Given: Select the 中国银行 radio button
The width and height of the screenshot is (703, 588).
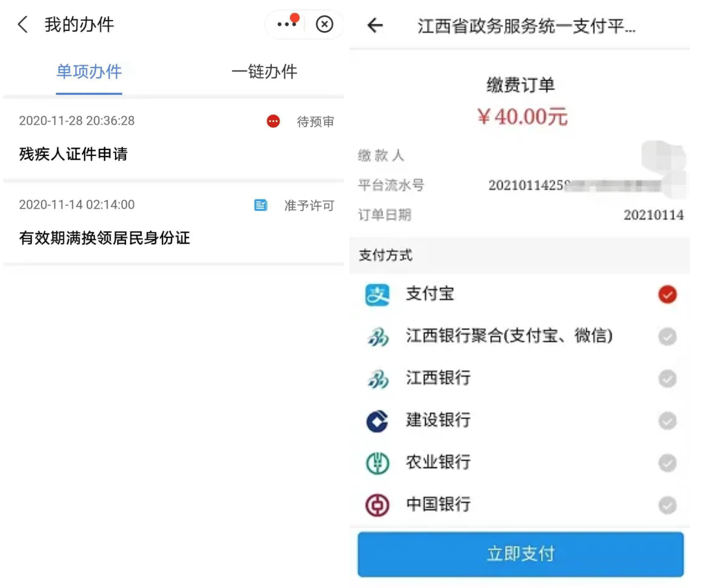Looking at the screenshot, I should [x=668, y=505].
